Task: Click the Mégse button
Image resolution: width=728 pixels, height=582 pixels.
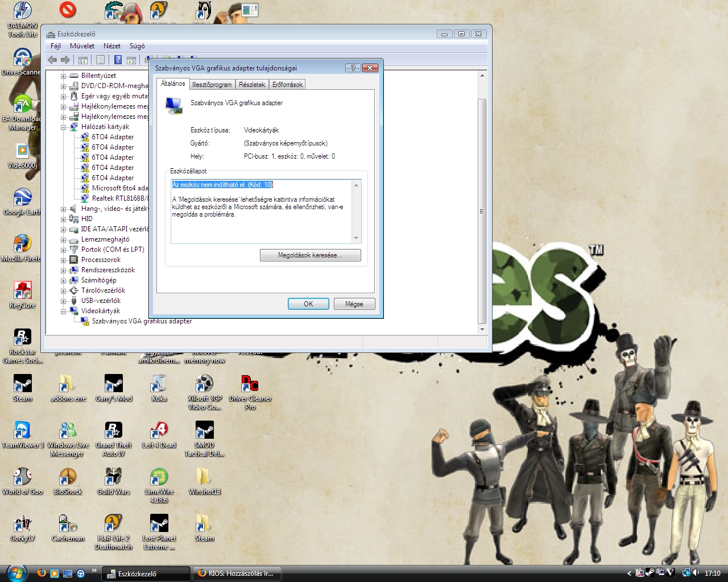Action: tap(354, 304)
